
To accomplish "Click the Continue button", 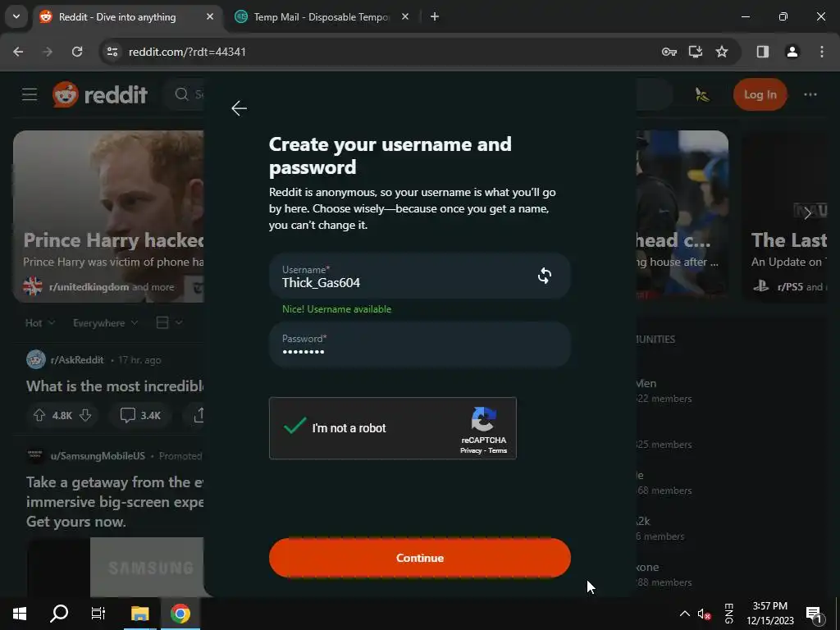I will (x=419, y=558).
